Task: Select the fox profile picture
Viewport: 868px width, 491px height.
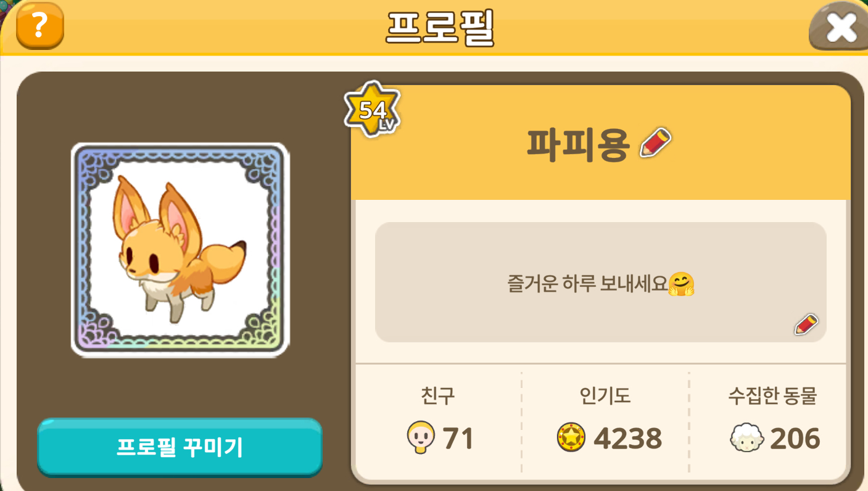Action: point(180,250)
